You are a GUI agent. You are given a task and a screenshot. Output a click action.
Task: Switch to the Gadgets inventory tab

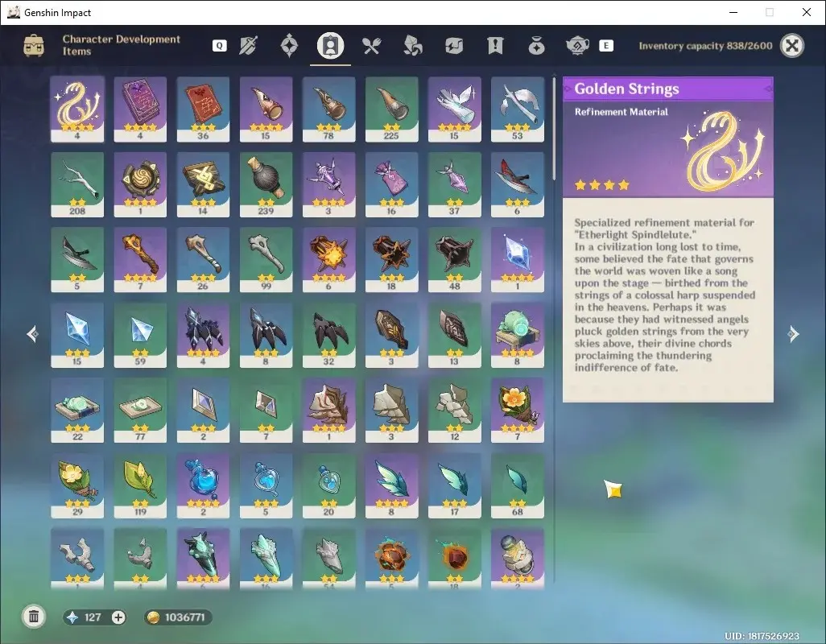[x=453, y=46]
